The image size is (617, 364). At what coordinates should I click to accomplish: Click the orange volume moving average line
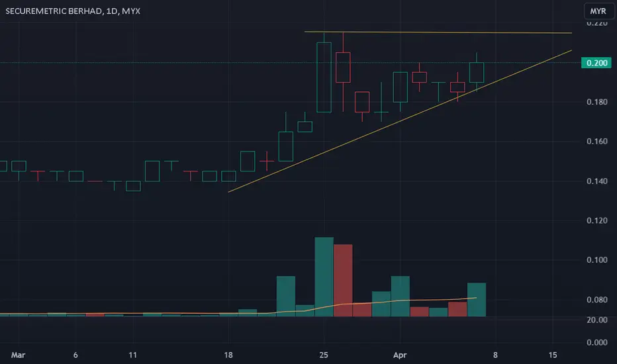(238, 313)
